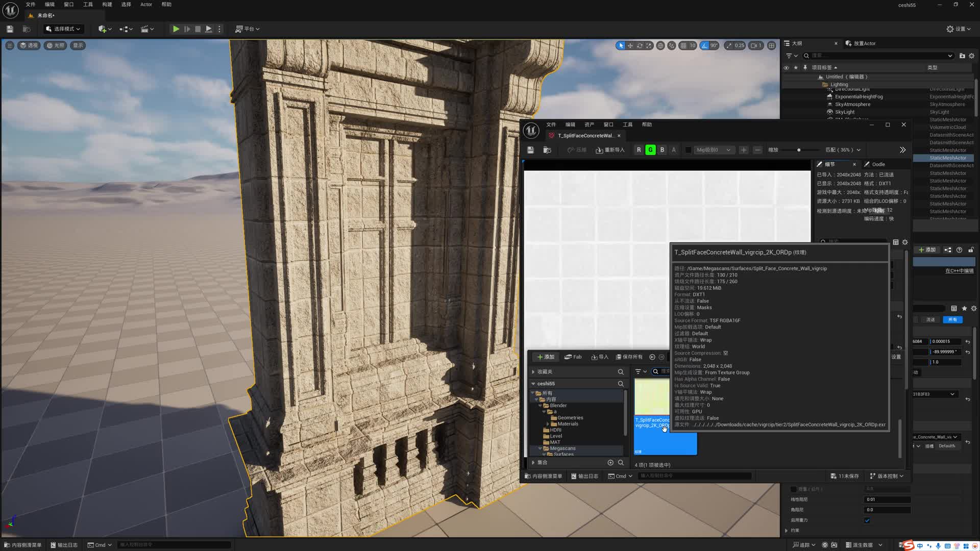Click the 重新导入 reimport button

point(610,150)
